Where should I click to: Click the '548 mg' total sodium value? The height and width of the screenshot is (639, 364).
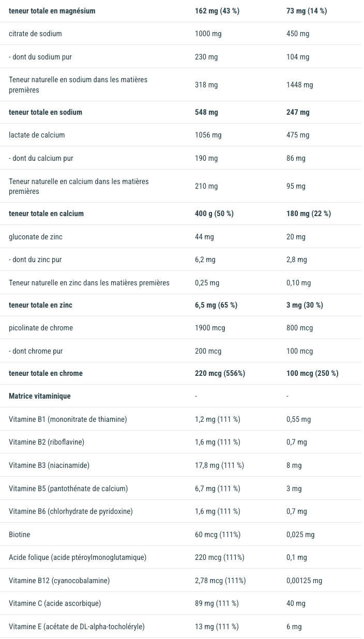(x=206, y=112)
